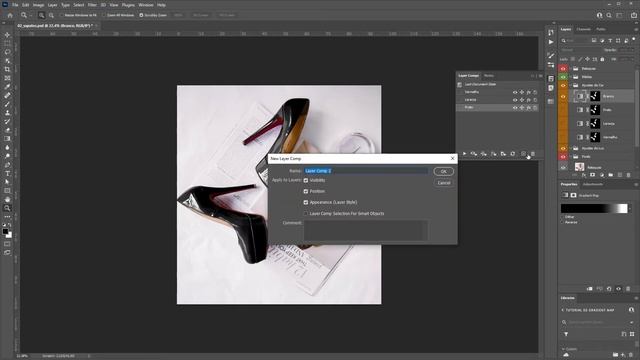Click the Home icon in options bar
The height and width of the screenshot is (360, 640).
(x=10, y=15)
